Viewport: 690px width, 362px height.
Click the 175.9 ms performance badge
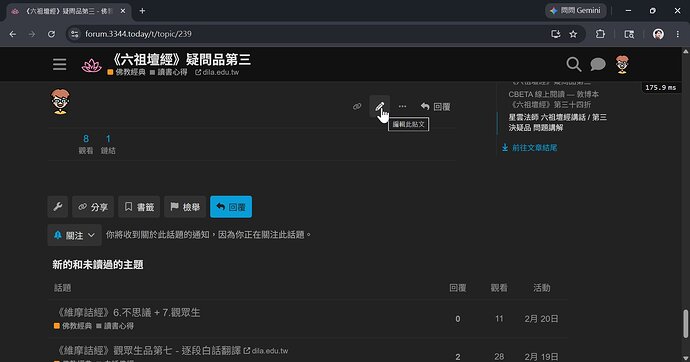pyautogui.click(x=660, y=88)
